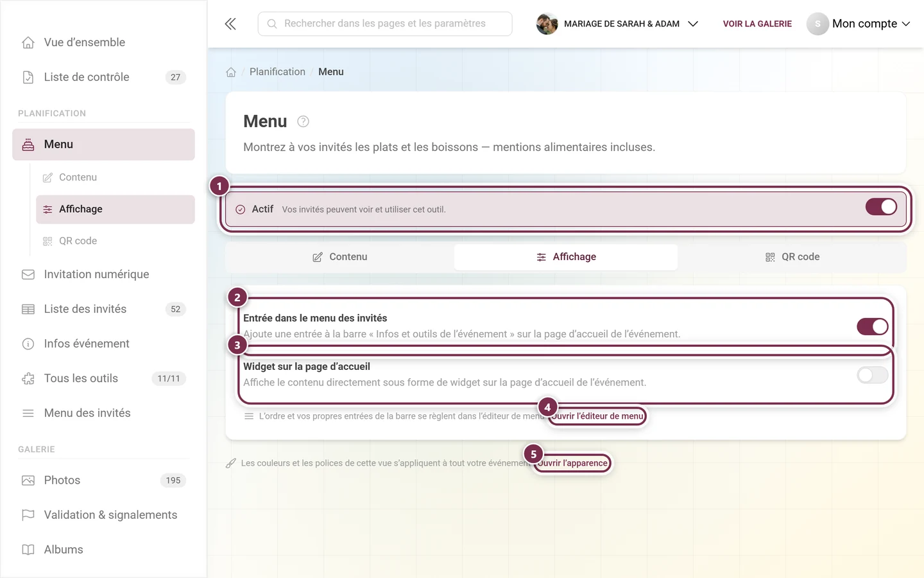924x578 pixels.
Task: Click the table icon next to Liste des invités
Action: 28,309
